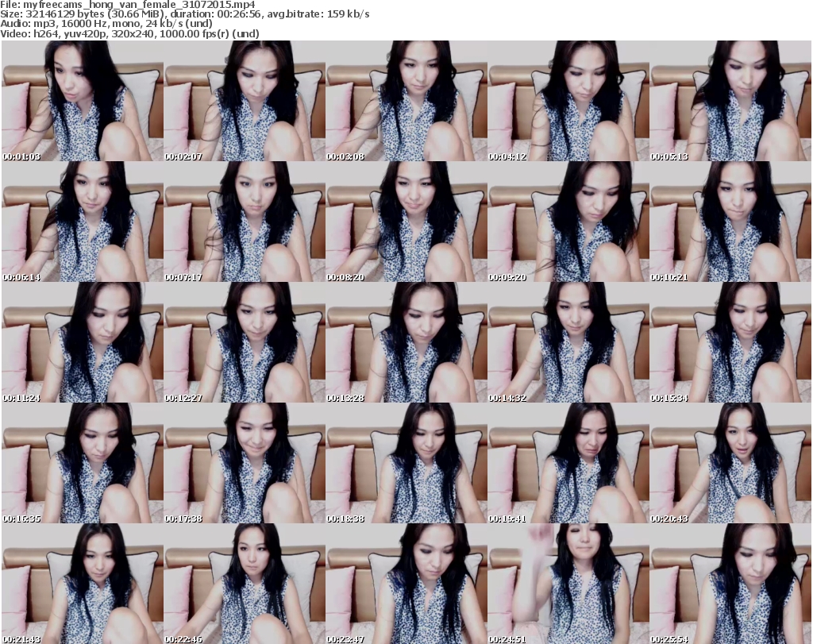Choose the thumbnail stamped 00:17:38
Viewport: 813px width, 644px height.
[245, 463]
